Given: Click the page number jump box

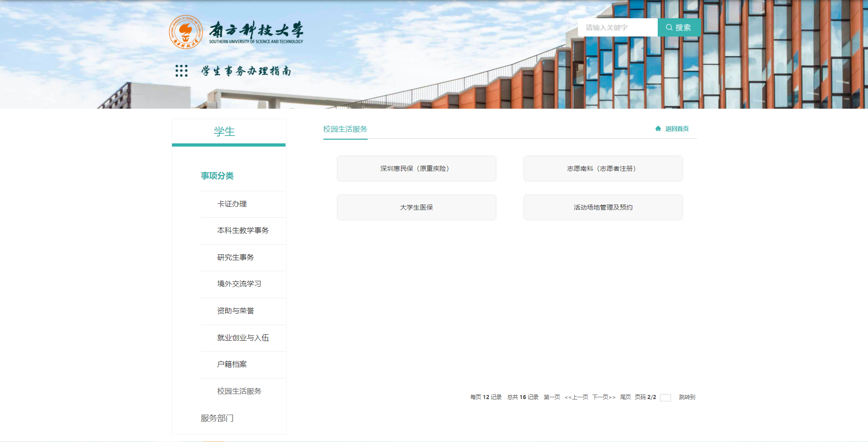Looking at the screenshot, I should coord(665,398).
